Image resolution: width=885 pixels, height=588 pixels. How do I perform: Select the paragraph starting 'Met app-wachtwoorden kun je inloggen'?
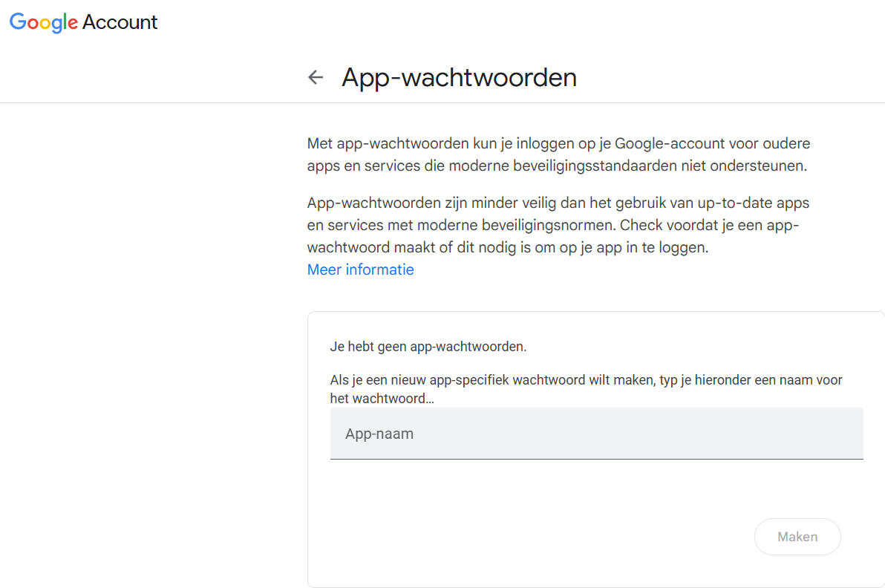[x=559, y=154]
